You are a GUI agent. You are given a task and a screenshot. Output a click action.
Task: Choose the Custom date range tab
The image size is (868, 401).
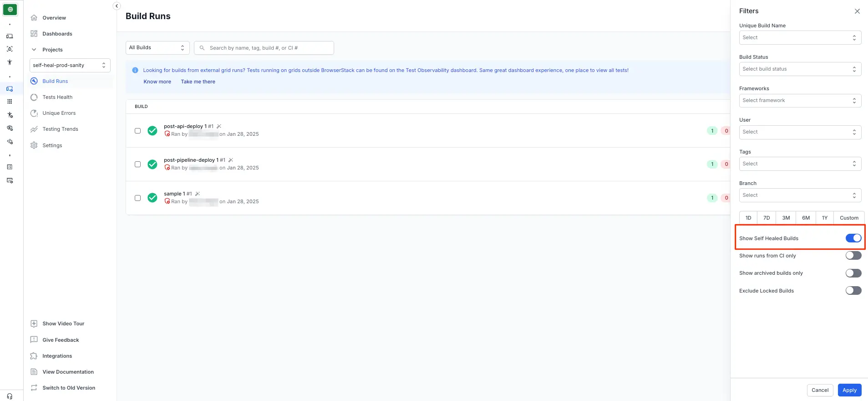(848, 218)
